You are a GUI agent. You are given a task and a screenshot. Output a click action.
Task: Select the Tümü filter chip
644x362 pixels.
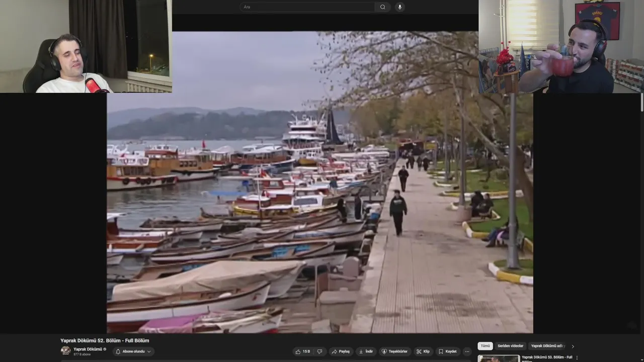click(x=485, y=346)
